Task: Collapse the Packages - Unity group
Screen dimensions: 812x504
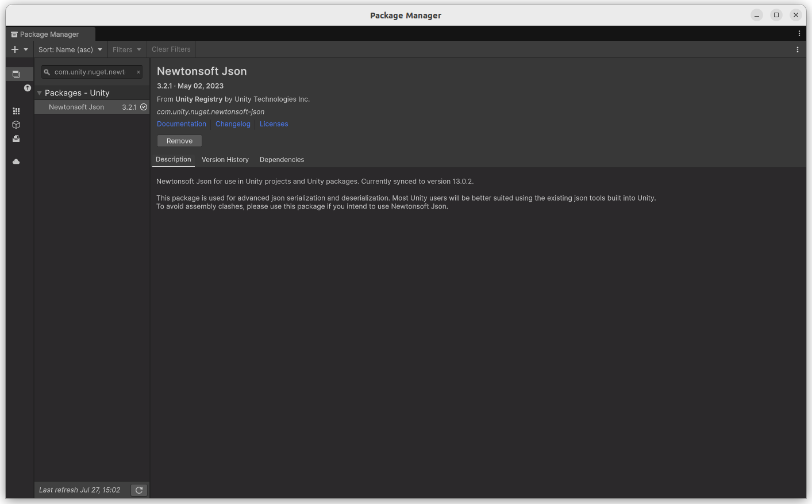Action: point(40,93)
